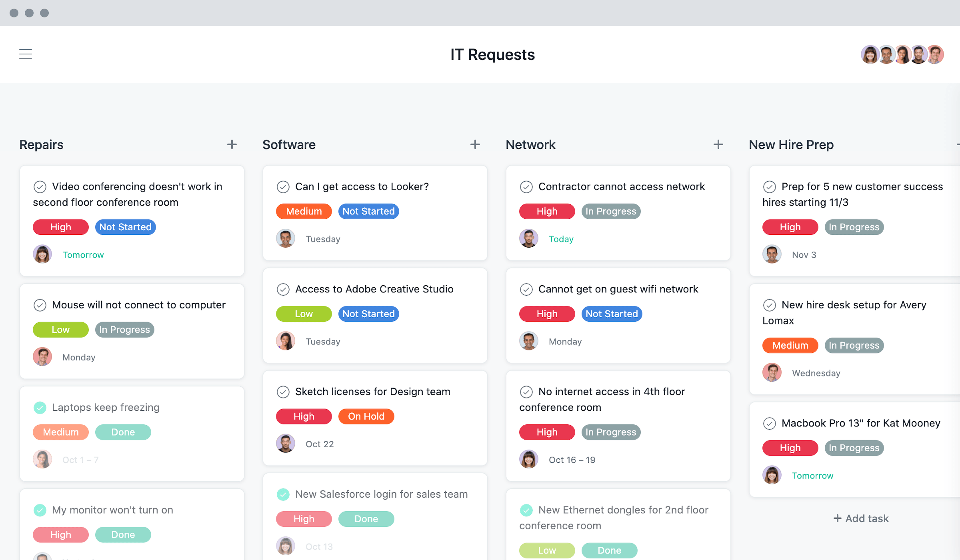This screenshot has width=960, height=560.
Task: Click In Progress tag on Contractor network card
Action: click(x=611, y=211)
